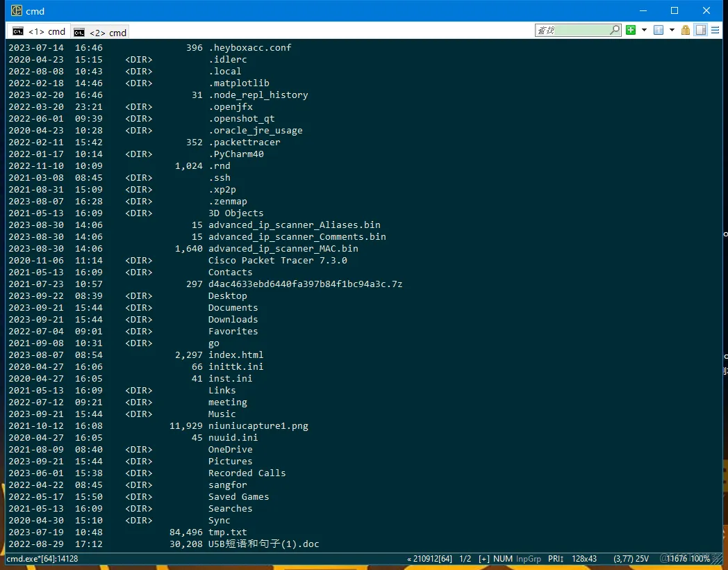Image resolution: width=728 pixels, height=570 pixels.
Task: Click the « arrows in status bar
Action: [x=409, y=559]
